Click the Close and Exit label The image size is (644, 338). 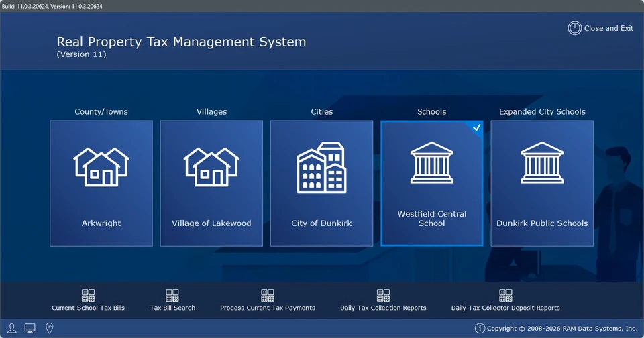(x=608, y=28)
